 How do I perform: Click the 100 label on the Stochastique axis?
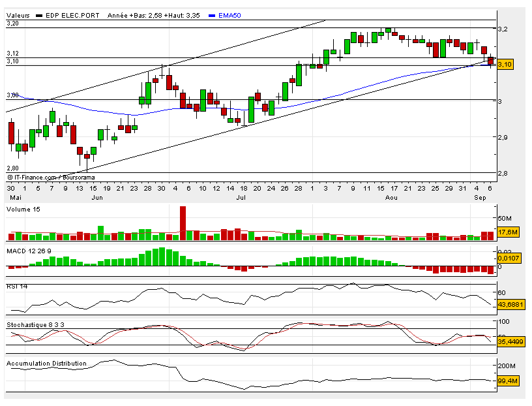[x=503, y=321]
